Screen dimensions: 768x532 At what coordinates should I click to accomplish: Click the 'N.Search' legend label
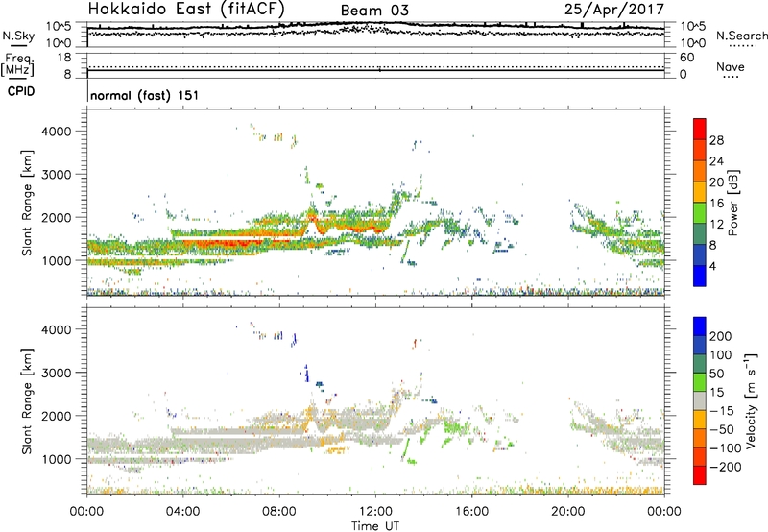point(741,36)
